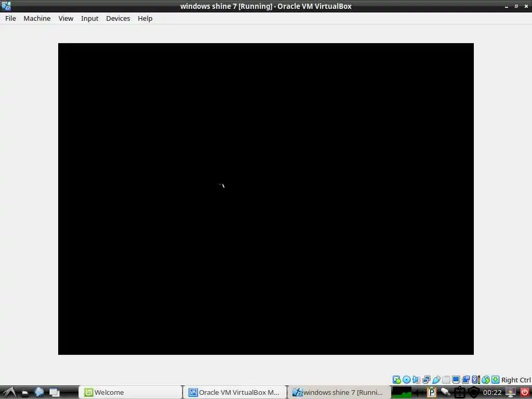
Task: Open the Devices menu
Action: click(118, 18)
